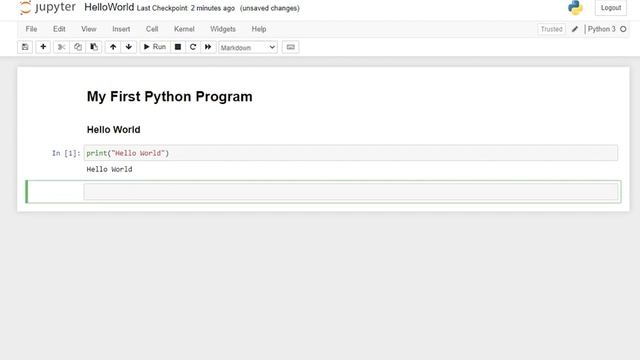Click into the empty selected cell

click(351, 192)
